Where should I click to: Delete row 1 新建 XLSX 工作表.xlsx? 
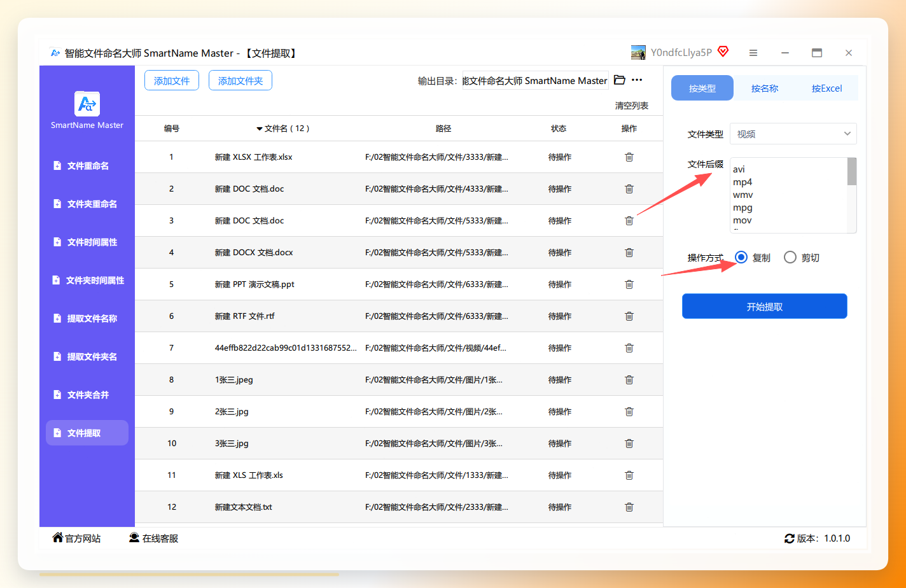point(629,157)
